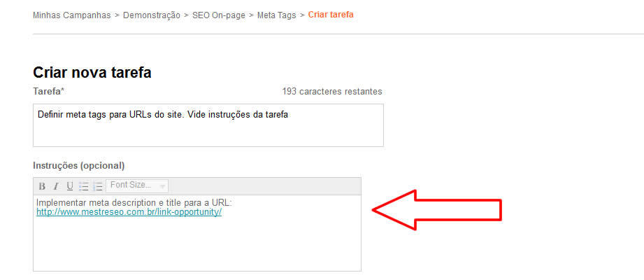Insert a numbered list in instructions

[x=98, y=186]
